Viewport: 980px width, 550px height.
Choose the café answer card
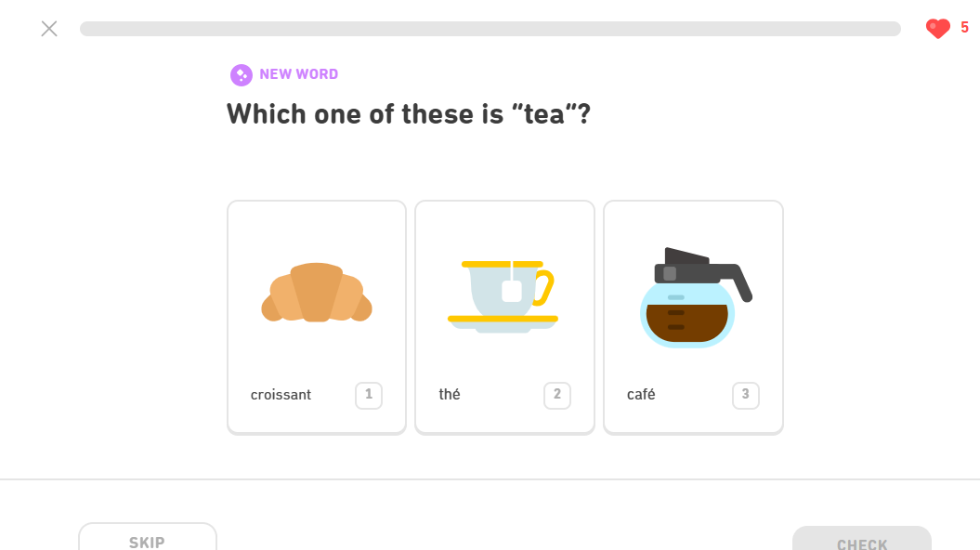693,316
